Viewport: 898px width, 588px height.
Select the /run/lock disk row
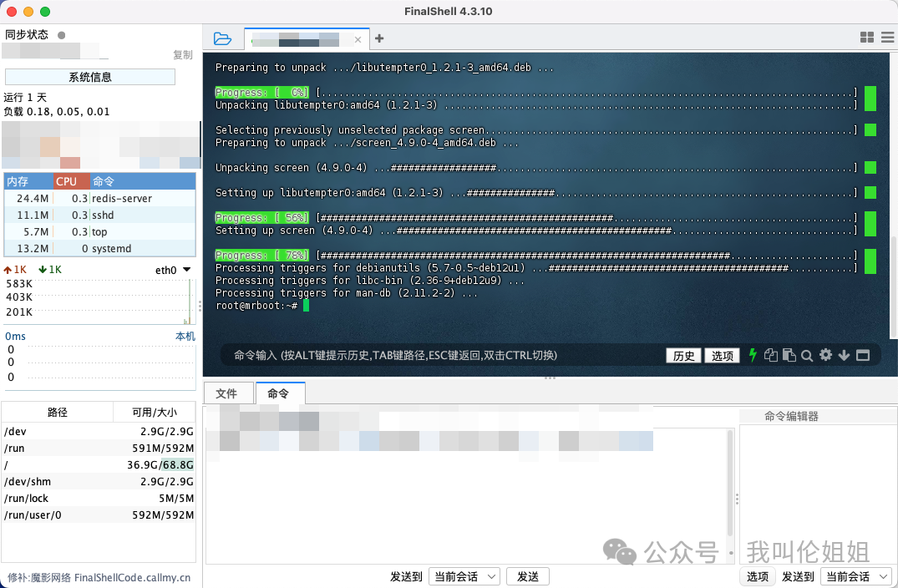99,498
